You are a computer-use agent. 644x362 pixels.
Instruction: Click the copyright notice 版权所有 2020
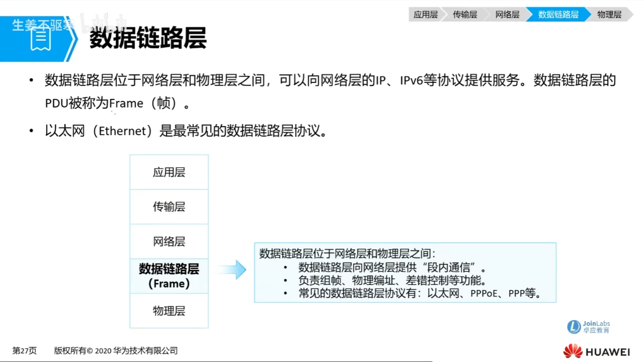(116, 351)
